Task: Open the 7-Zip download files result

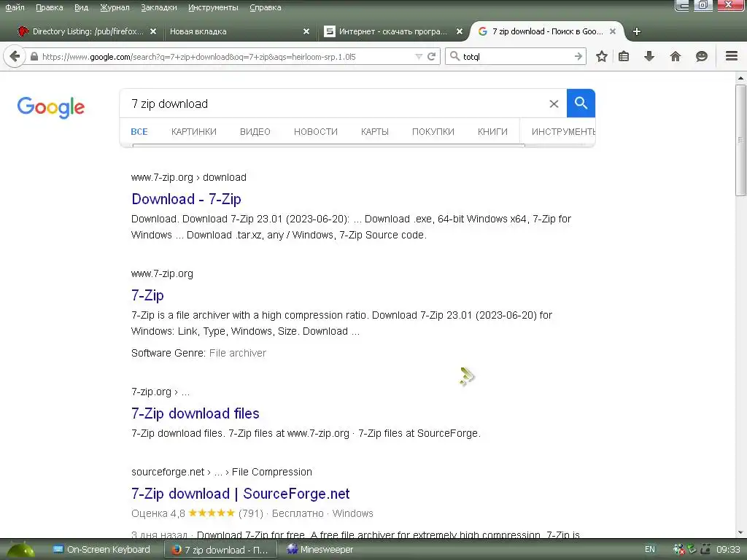Action: point(196,413)
